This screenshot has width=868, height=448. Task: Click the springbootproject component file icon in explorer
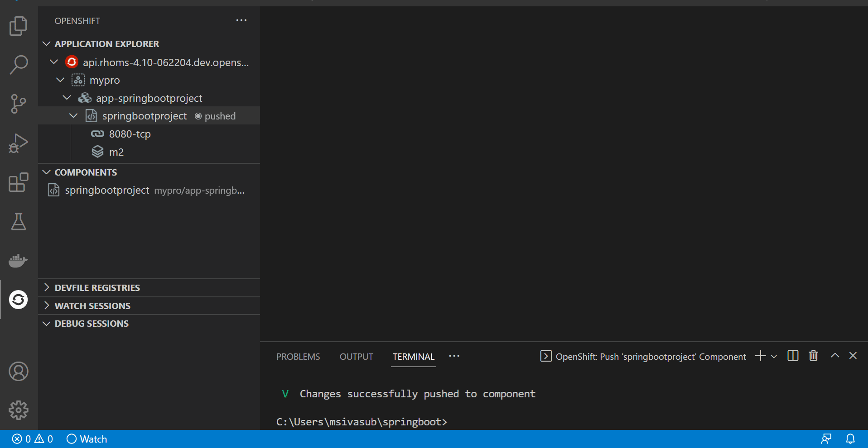[91, 116]
